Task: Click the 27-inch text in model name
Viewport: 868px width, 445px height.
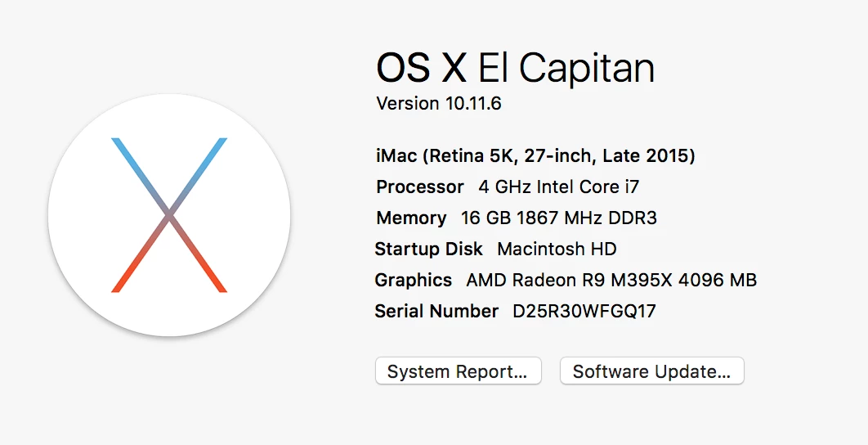Action: pyautogui.click(x=560, y=156)
